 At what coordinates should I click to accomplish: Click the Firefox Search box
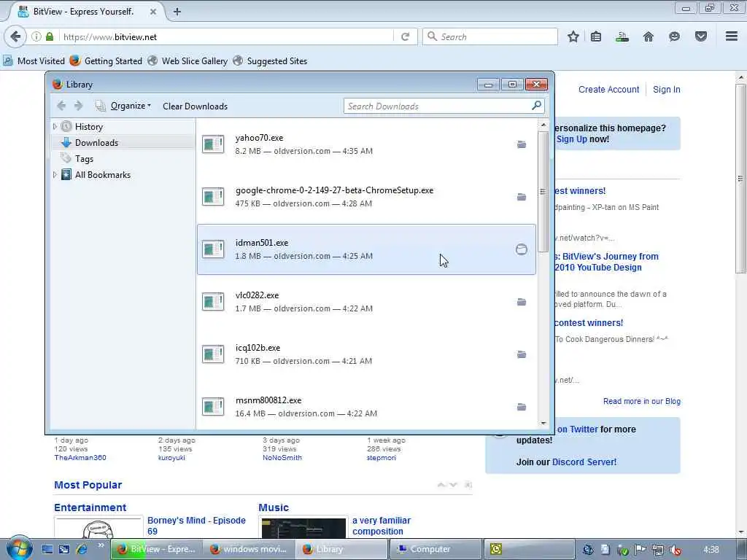(x=489, y=36)
